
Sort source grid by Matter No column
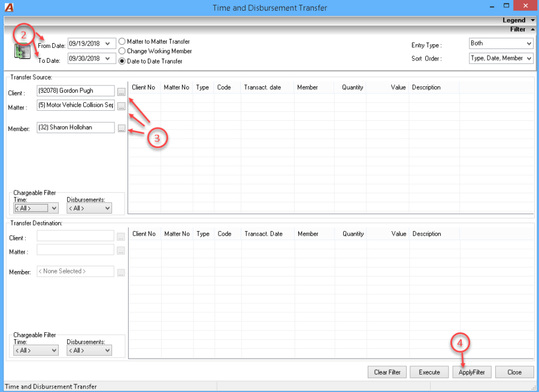pos(177,87)
